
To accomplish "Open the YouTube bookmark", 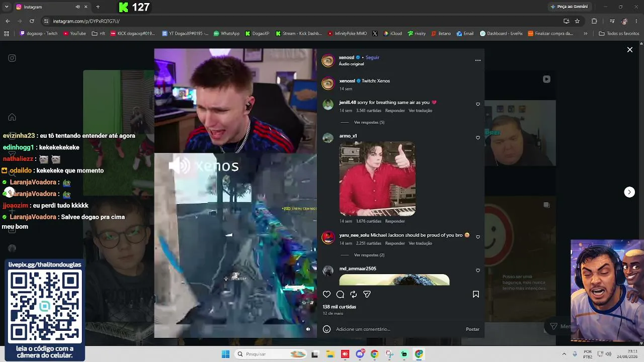I will (x=74, y=34).
